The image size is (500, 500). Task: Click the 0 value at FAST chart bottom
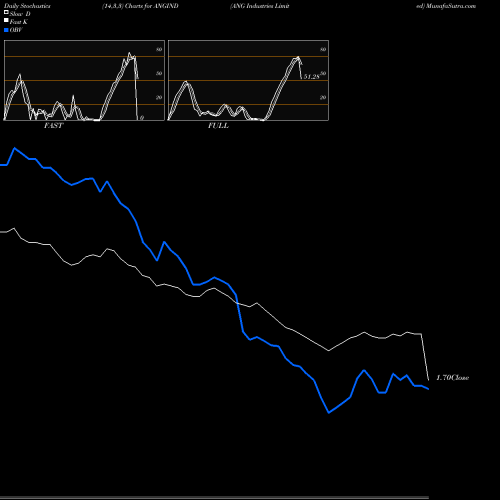click(142, 118)
